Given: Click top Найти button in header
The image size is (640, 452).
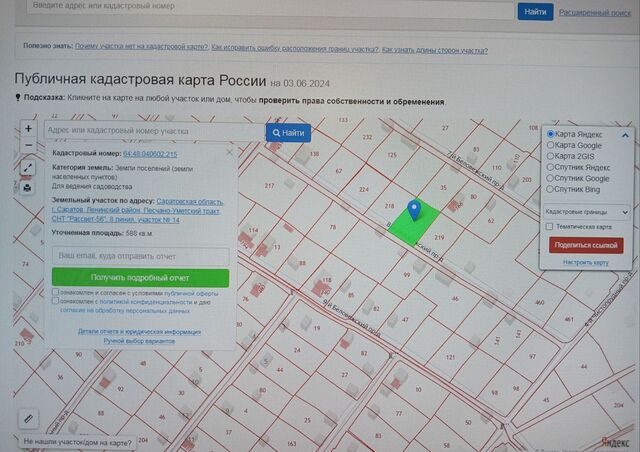Looking at the screenshot, I should tap(535, 12).
